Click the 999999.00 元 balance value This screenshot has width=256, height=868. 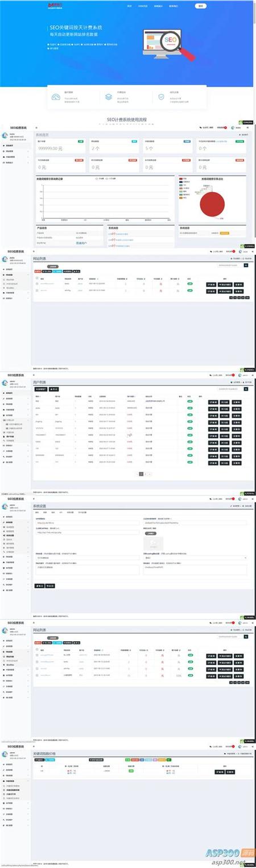click(x=51, y=148)
